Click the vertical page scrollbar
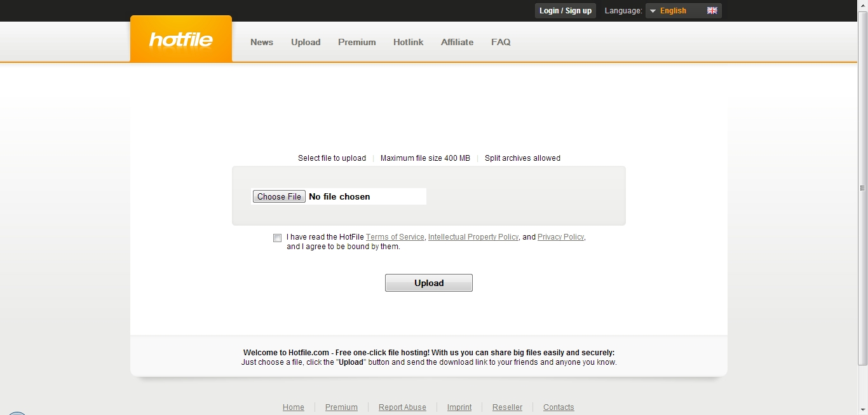Viewport: 868px width, 415px height. point(862,189)
